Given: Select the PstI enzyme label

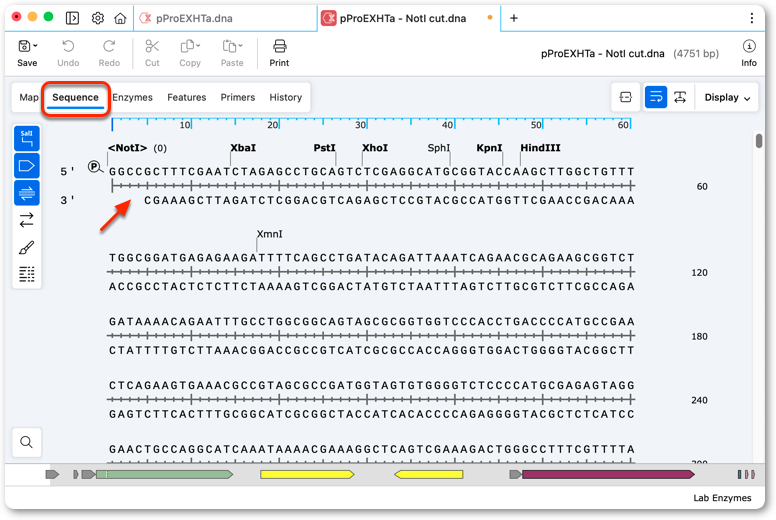Looking at the screenshot, I should pos(325,148).
